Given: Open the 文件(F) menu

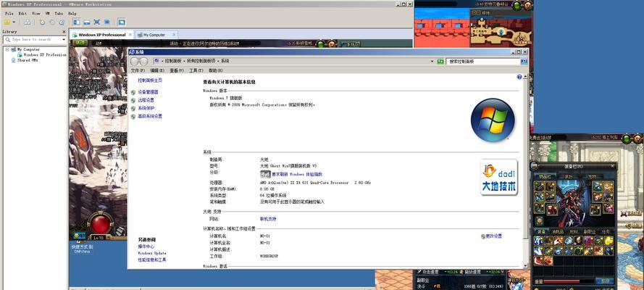Looking at the screenshot, I should (138, 70).
